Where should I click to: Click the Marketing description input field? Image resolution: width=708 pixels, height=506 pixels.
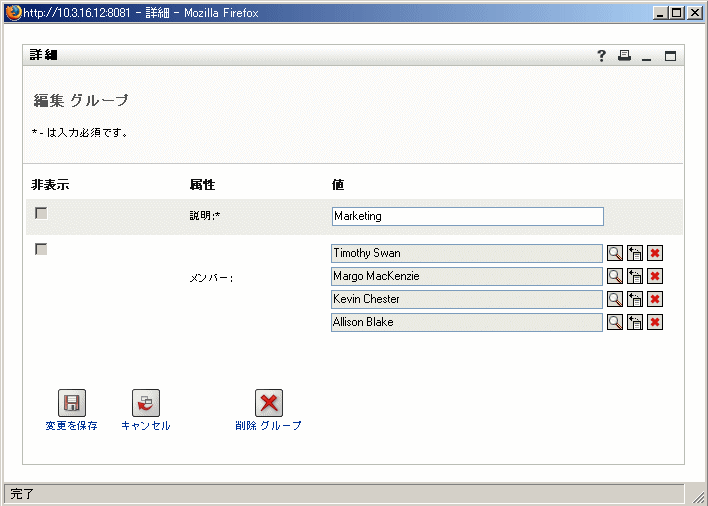point(468,216)
